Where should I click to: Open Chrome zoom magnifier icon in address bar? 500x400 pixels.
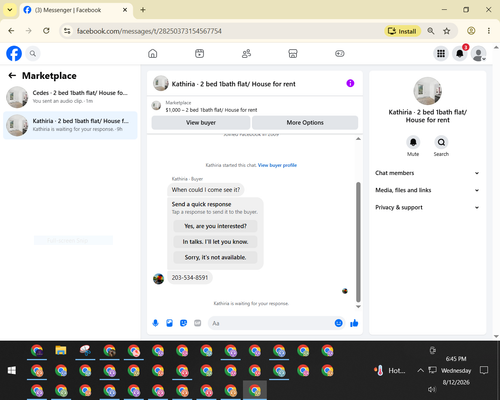point(431,31)
